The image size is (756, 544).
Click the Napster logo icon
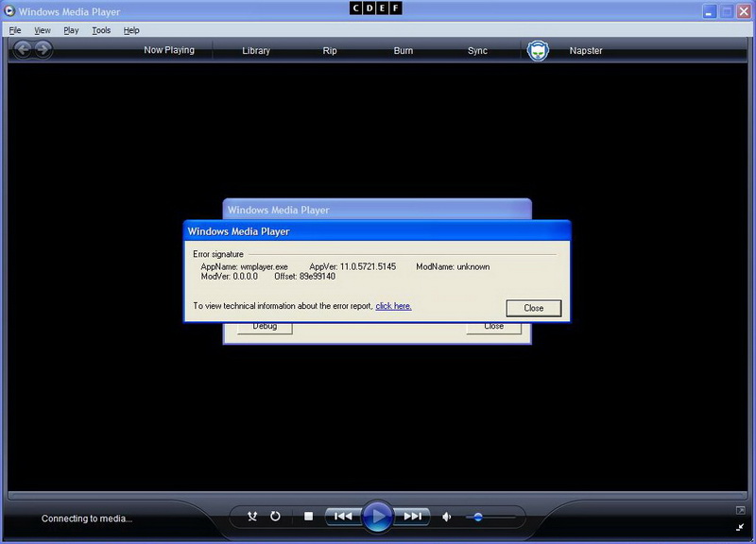538,51
